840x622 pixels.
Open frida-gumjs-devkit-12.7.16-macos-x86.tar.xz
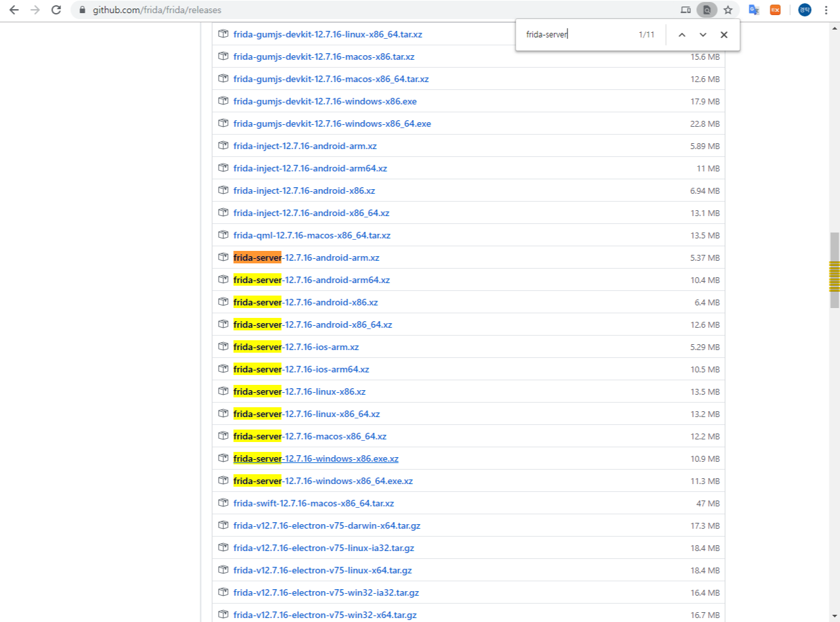click(x=324, y=56)
